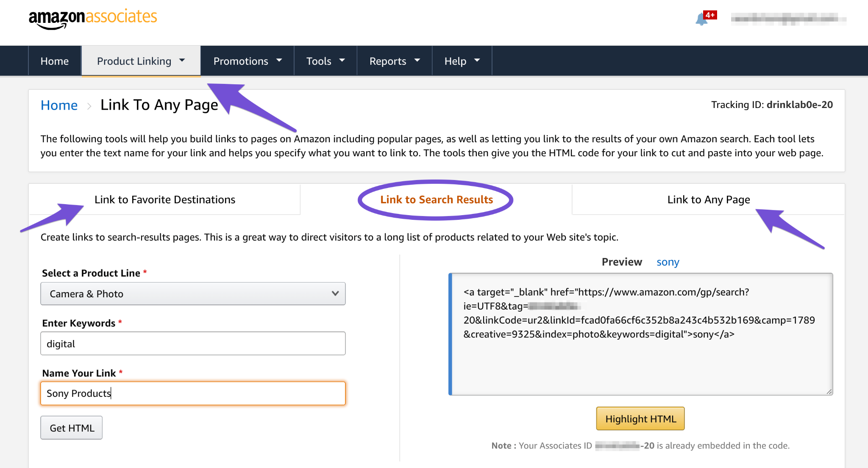868x468 pixels.
Task: Click the Amazon Associates logo
Action: (x=93, y=19)
